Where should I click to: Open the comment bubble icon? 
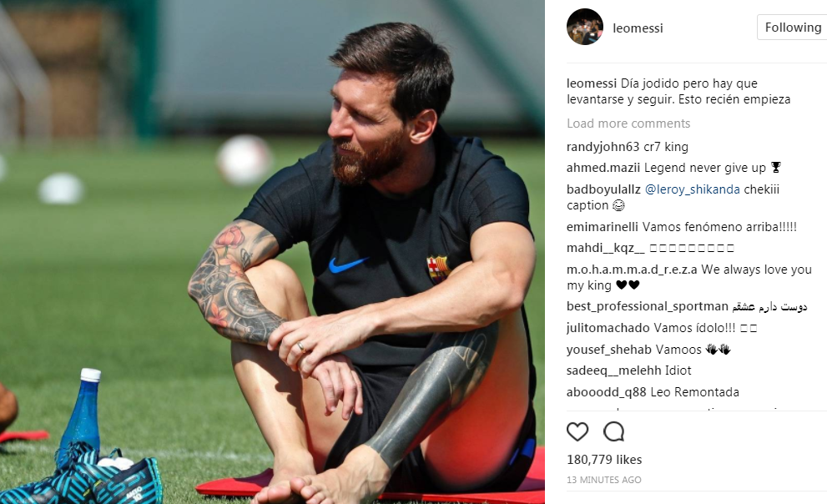click(614, 431)
